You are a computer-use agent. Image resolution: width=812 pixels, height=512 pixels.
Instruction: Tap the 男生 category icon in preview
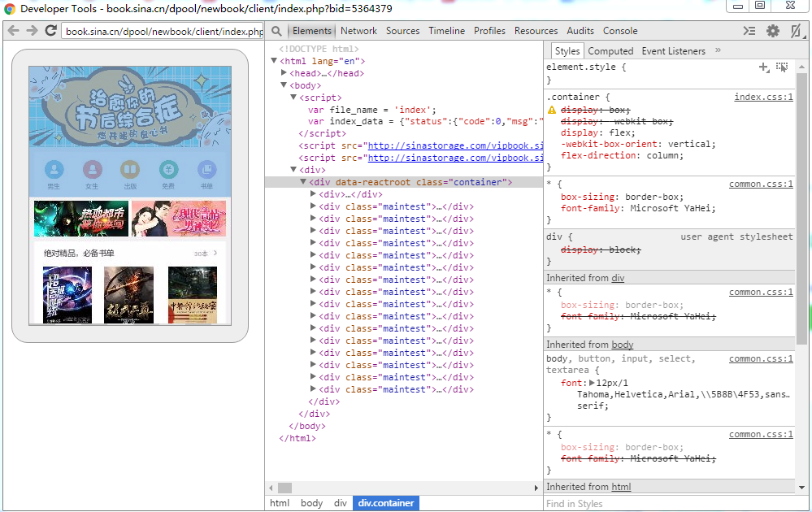click(54, 169)
